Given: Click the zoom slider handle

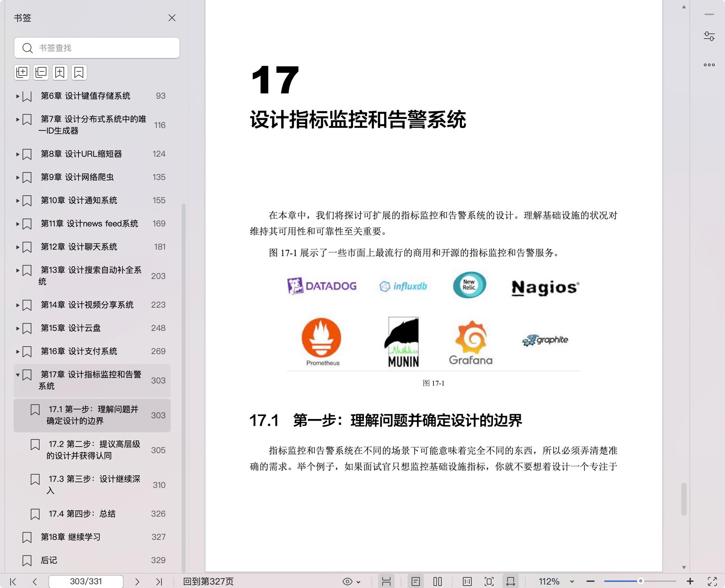Looking at the screenshot, I should 641,581.
